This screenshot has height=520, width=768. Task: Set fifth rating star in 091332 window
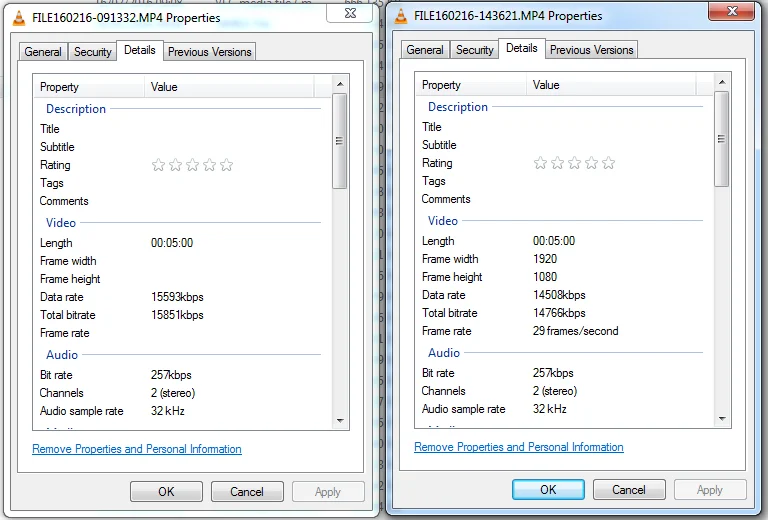tap(226, 165)
